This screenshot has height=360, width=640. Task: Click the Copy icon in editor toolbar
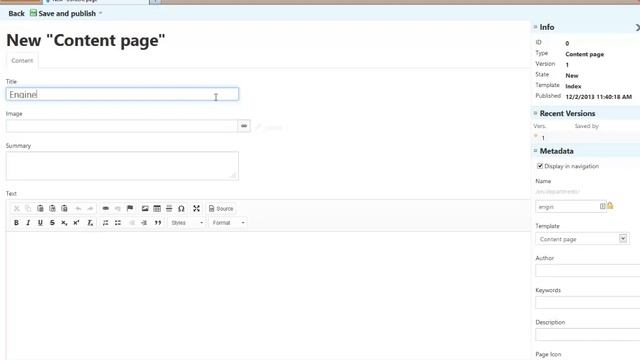(x=28, y=209)
